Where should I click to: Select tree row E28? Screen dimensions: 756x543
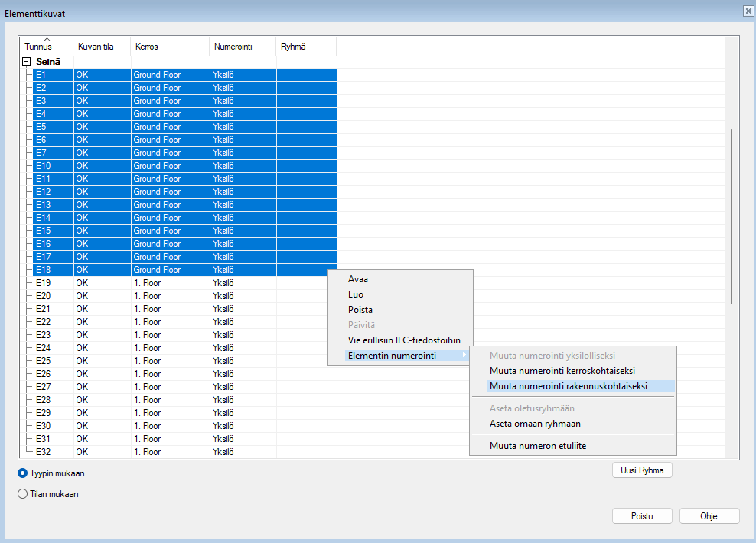tap(185, 400)
